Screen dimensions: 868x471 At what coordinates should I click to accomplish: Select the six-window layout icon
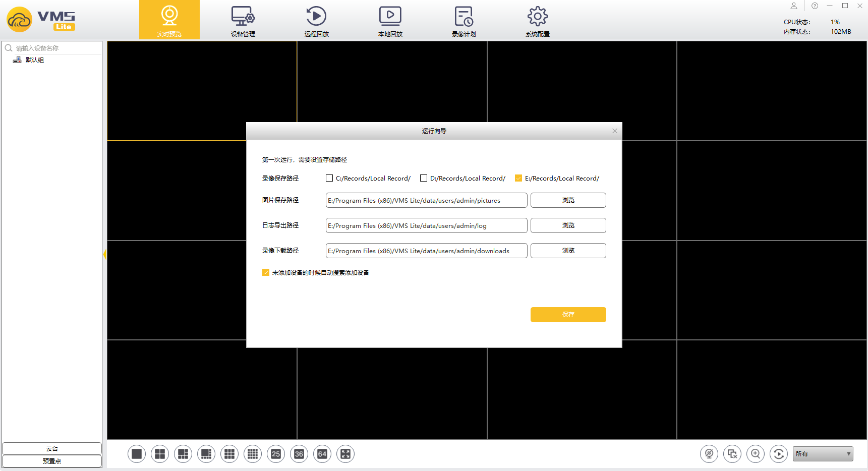(183, 454)
